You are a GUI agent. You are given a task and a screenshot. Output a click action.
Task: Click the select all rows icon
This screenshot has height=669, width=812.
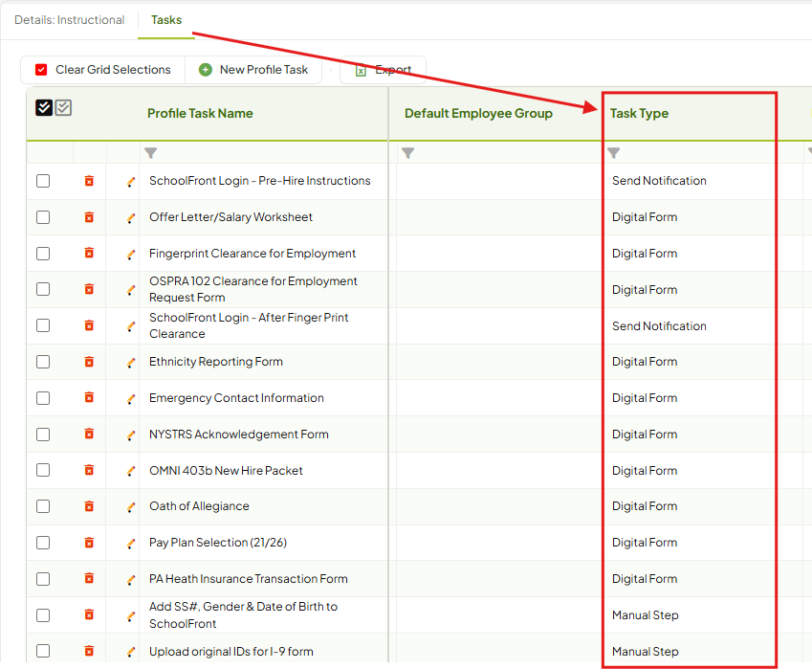point(44,107)
